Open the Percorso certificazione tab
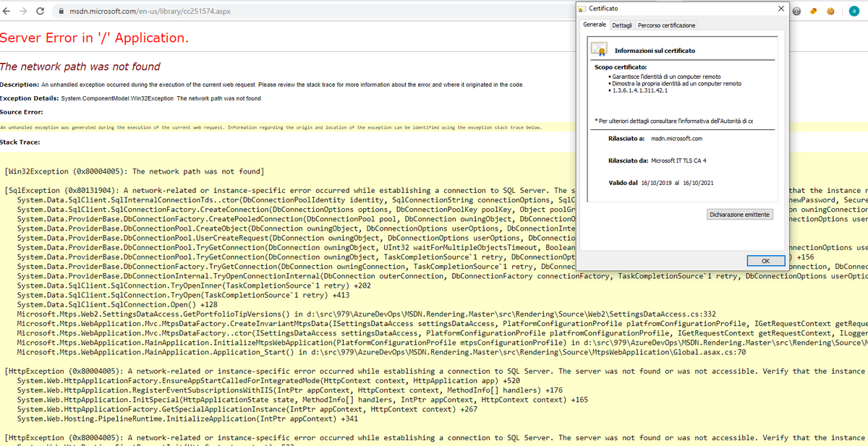Viewport: 868px width, 446px height. 666,25
